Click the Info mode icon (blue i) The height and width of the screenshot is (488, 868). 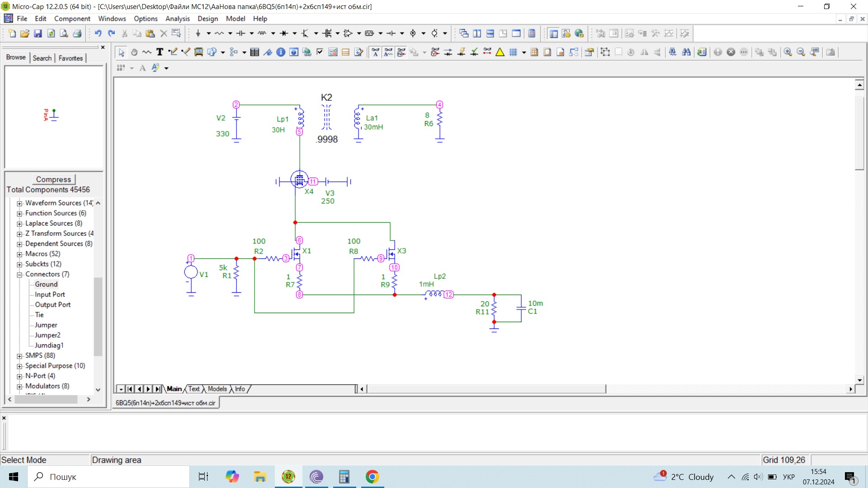tap(281, 52)
